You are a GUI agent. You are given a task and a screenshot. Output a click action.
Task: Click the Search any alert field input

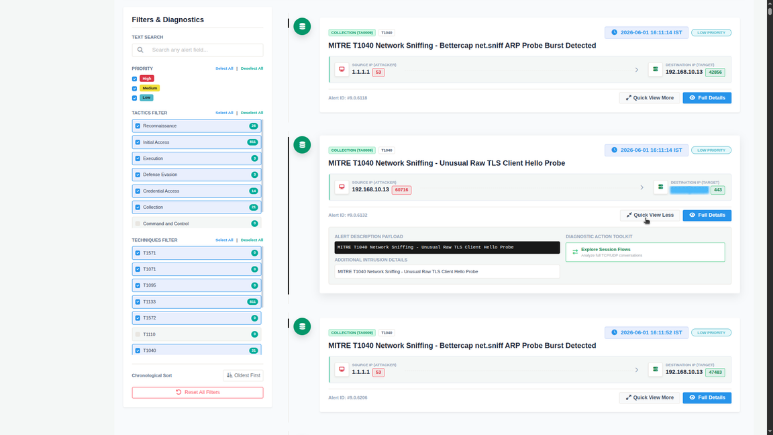tap(198, 50)
